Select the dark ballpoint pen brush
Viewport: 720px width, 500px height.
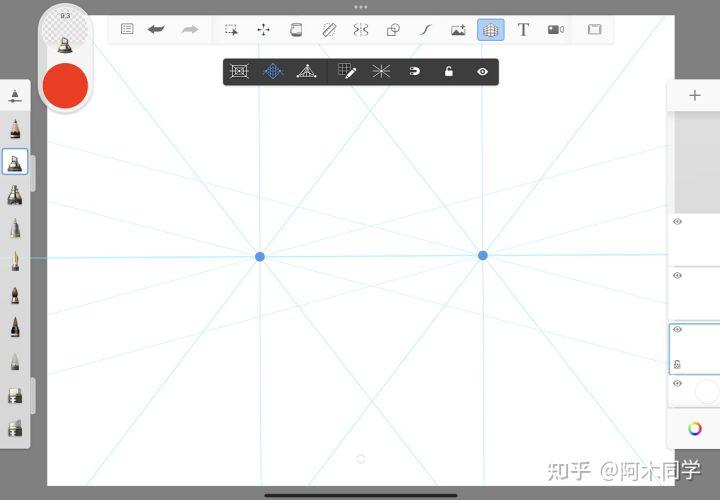coord(15,327)
